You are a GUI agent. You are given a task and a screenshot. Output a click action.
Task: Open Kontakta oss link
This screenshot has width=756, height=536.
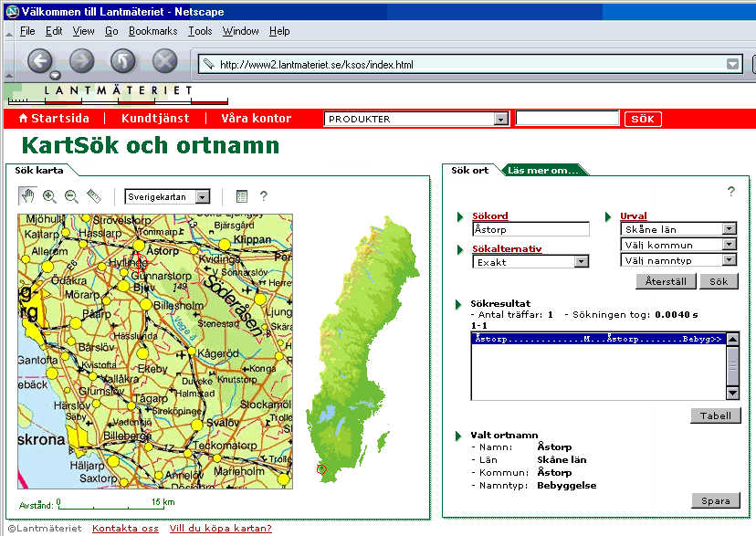(125, 529)
